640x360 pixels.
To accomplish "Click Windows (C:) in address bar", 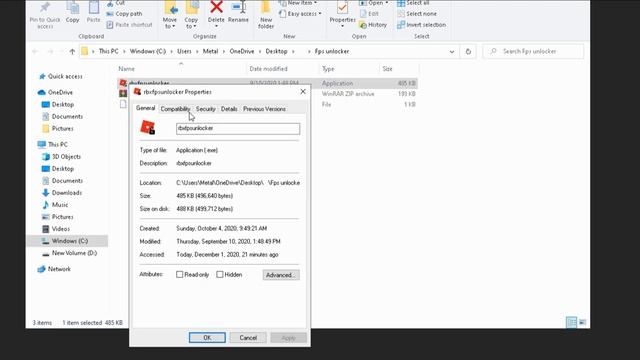I will [148, 51].
